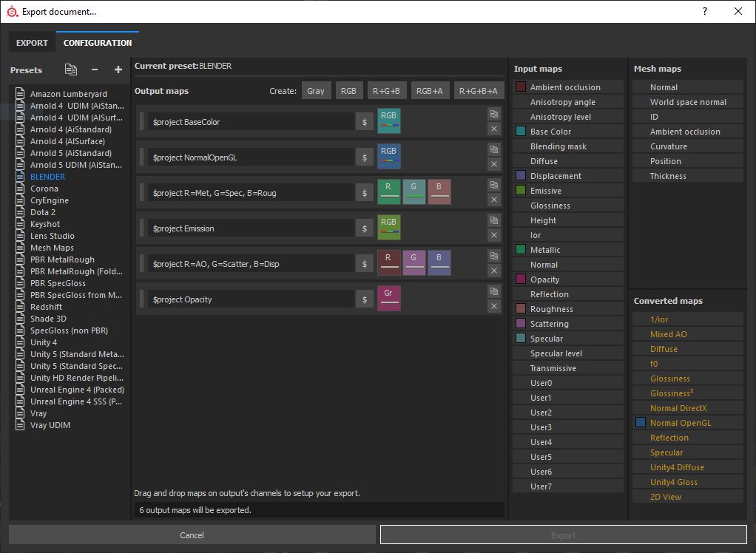
Task: Remove preset with the minus icon
Action: [x=95, y=69]
